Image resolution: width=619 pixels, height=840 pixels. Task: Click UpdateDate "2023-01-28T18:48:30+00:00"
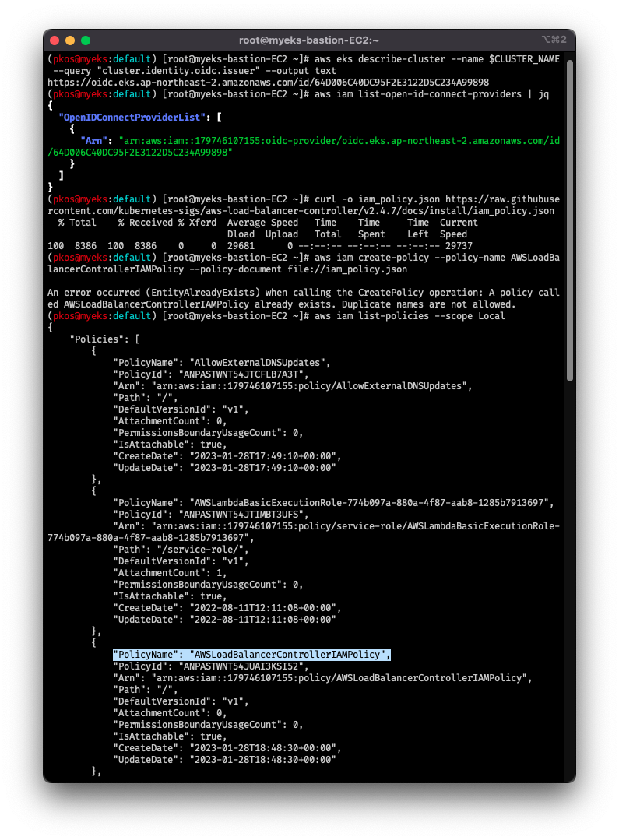point(224,760)
